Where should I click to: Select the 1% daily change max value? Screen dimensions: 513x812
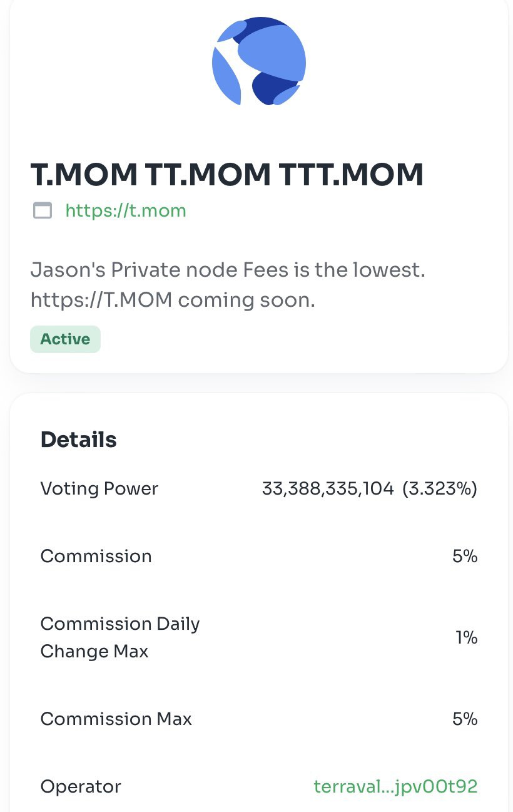coord(467,637)
